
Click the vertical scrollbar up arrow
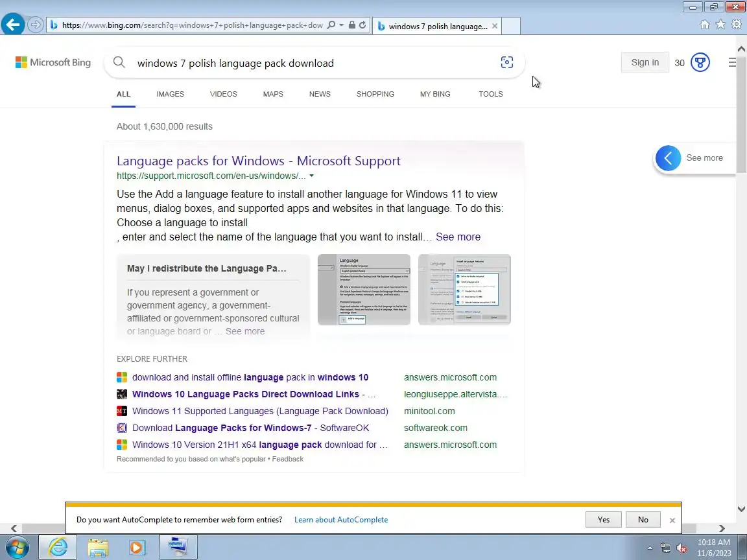click(x=741, y=49)
